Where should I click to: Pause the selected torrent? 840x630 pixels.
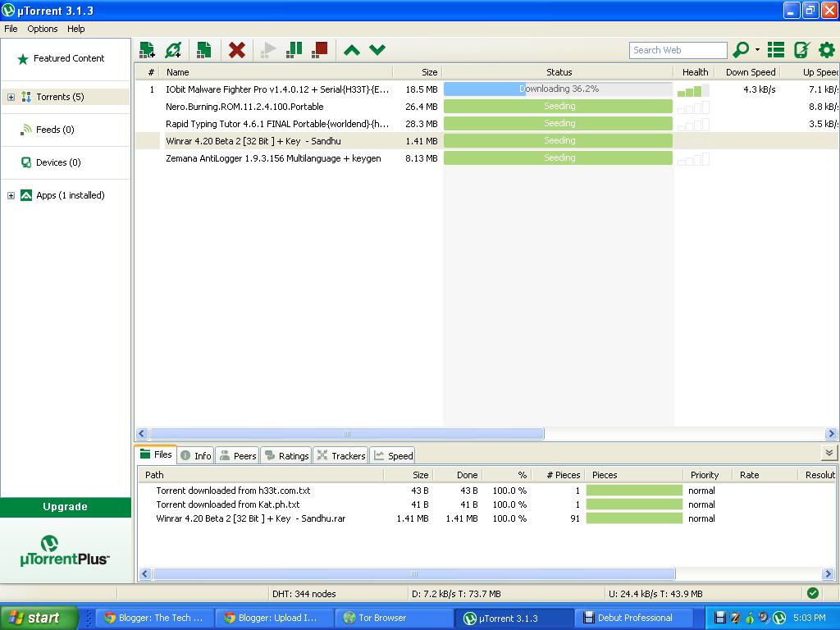(294, 50)
